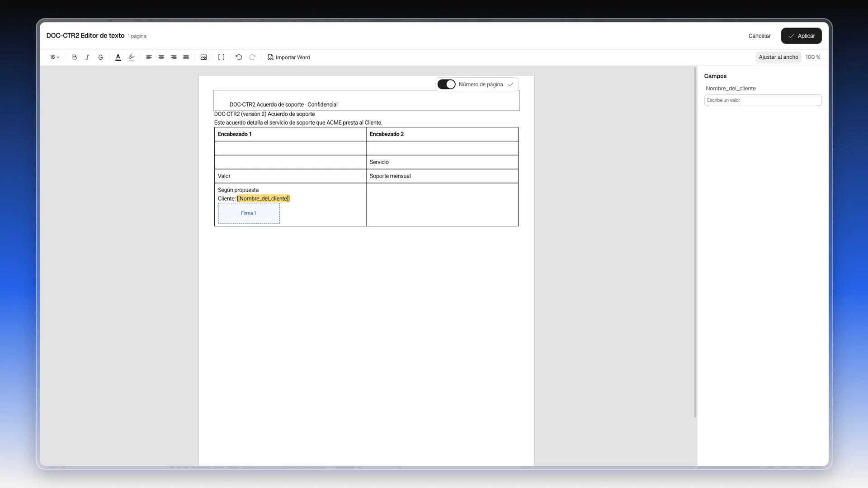Toggle bold formatting
The height and width of the screenshot is (488, 868).
pos(75,57)
